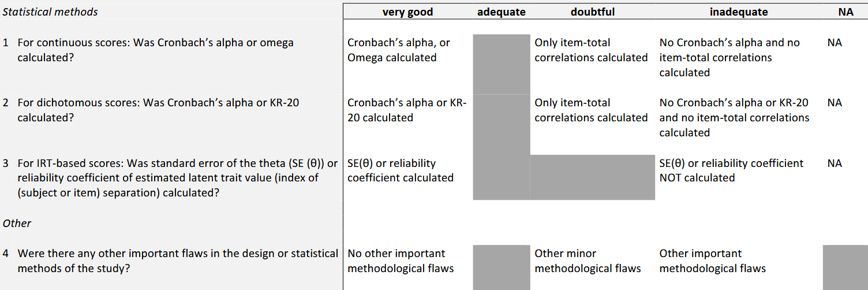The image size is (868, 290).
Task: Select the "adequate" column header
Action: 502,12
